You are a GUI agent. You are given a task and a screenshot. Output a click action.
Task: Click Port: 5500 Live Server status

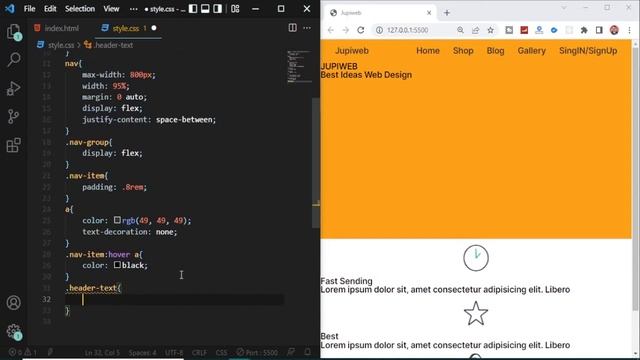257,352
